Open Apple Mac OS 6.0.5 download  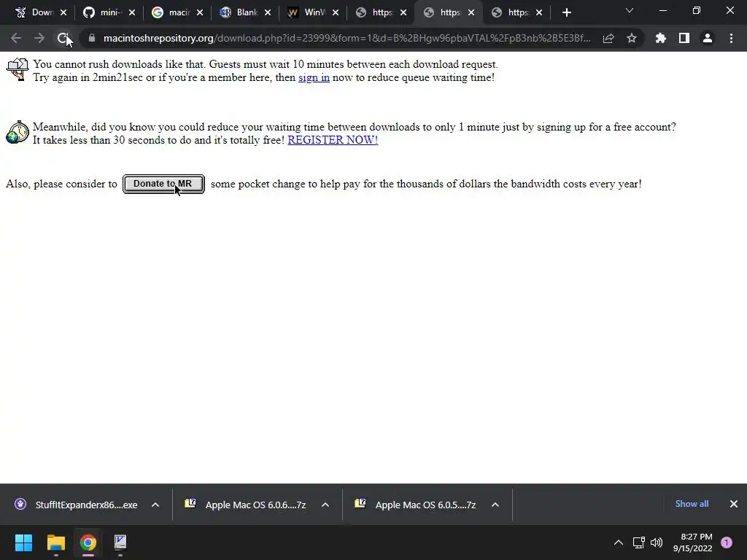coord(415,505)
